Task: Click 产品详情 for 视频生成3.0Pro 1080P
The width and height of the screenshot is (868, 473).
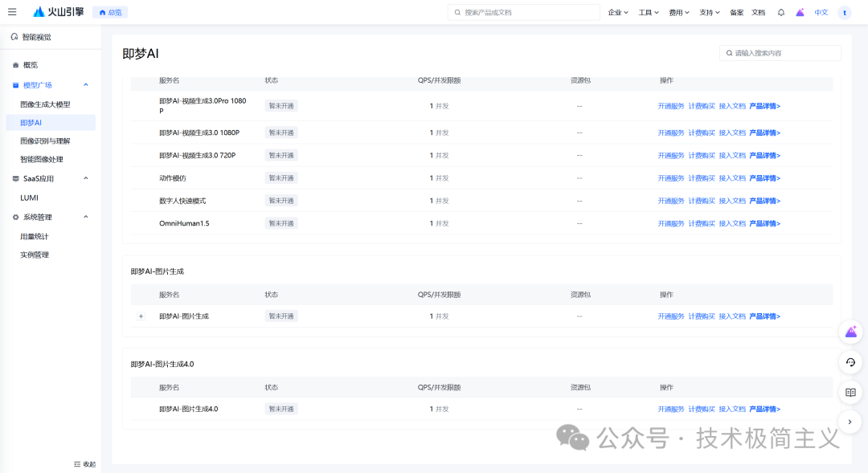Action: coord(764,106)
